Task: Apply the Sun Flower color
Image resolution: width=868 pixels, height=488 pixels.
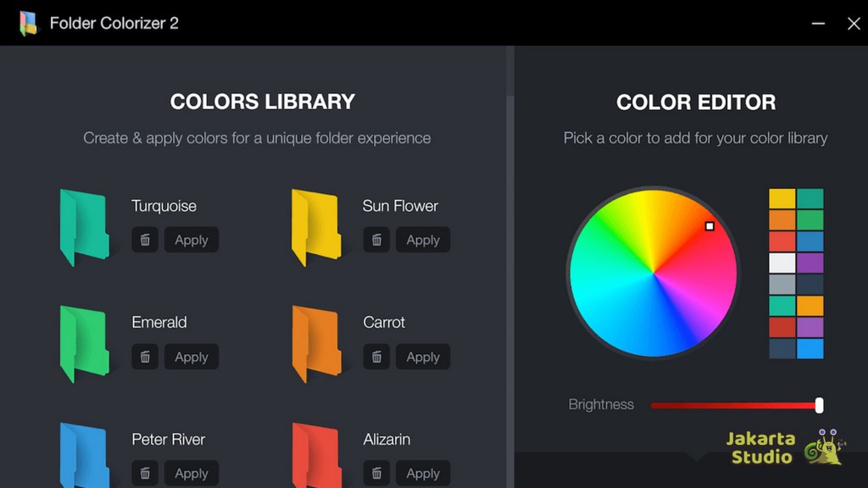Action: point(422,240)
